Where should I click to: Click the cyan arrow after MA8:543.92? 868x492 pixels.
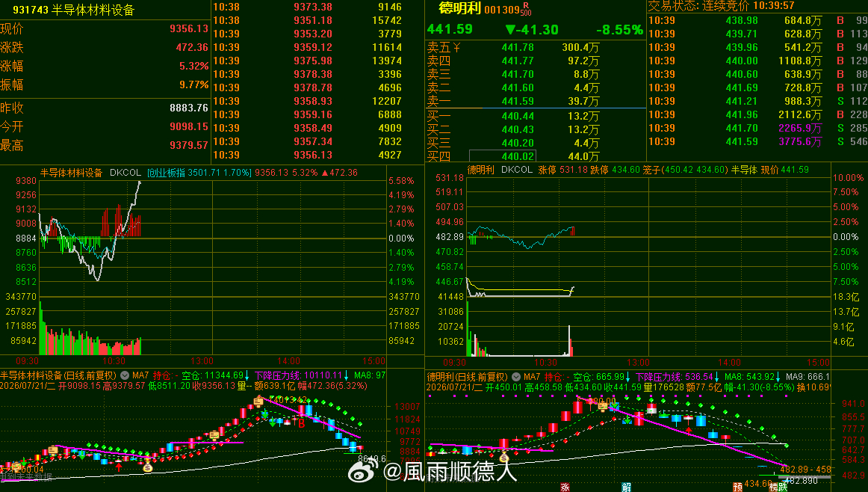(x=778, y=377)
